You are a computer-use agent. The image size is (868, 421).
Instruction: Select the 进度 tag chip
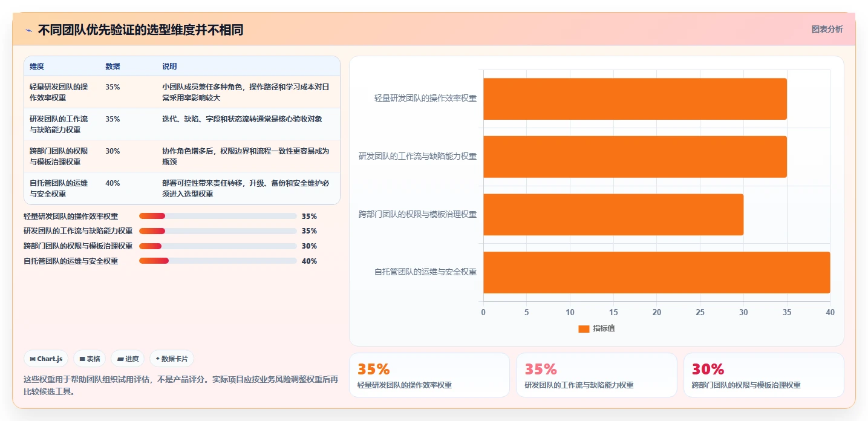128,359
